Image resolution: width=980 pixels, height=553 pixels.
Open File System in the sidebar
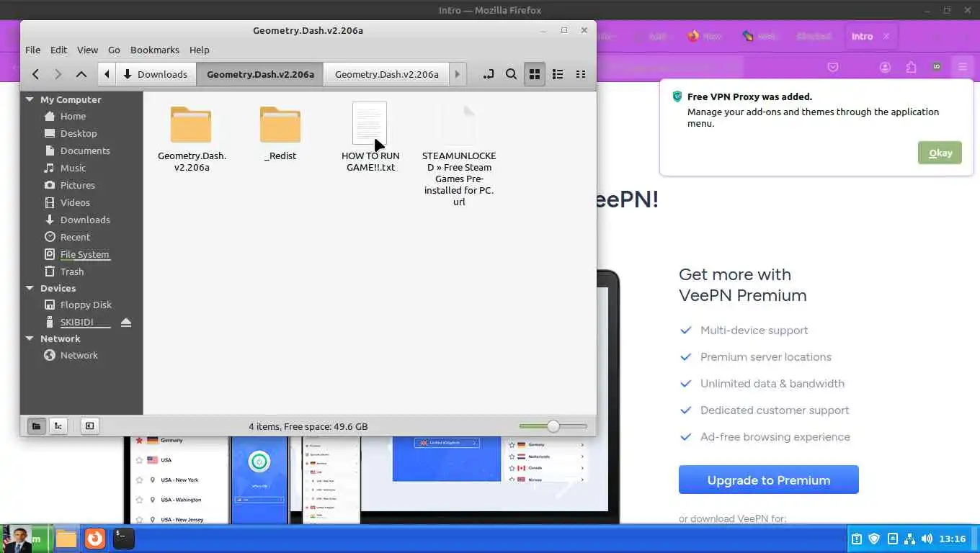click(x=84, y=254)
